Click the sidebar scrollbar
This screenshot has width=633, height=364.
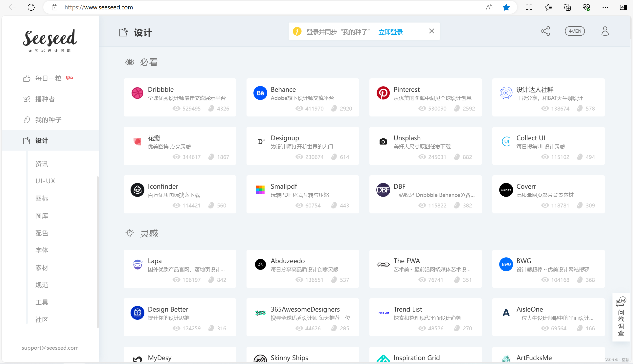point(97,252)
